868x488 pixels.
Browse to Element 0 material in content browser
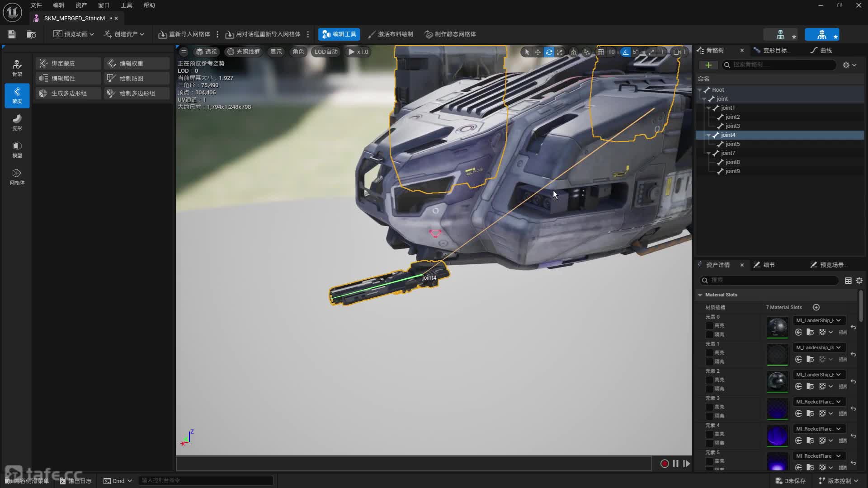(x=810, y=333)
